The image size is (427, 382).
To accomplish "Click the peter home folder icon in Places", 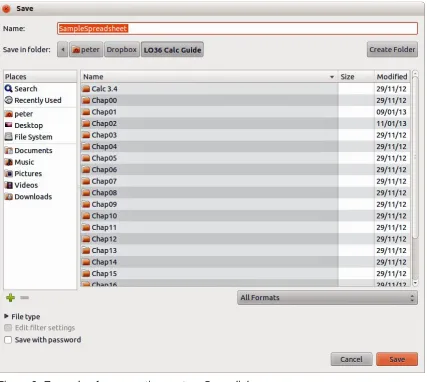I will 9,114.
